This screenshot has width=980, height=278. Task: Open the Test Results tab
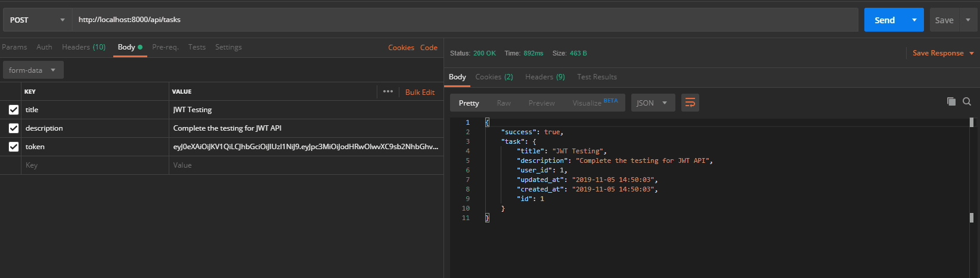pyautogui.click(x=597, y=77)
